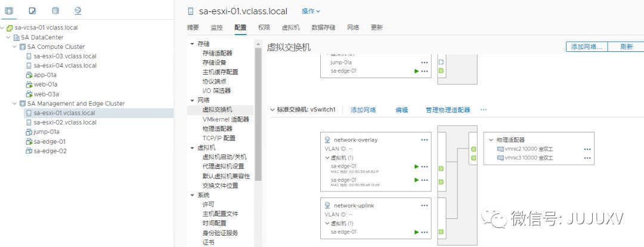Open the network-overlay port group ellipsis menu
This screenshot has height=247, width=644.
point(425,140)
